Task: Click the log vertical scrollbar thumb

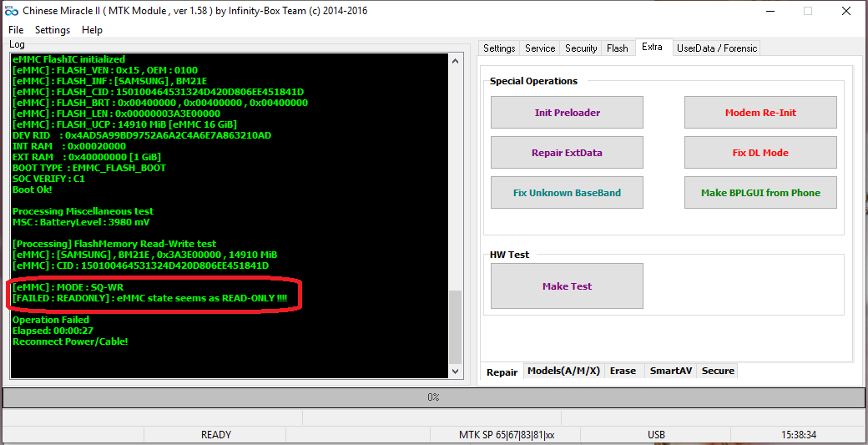Action: (x=455, y=326)
